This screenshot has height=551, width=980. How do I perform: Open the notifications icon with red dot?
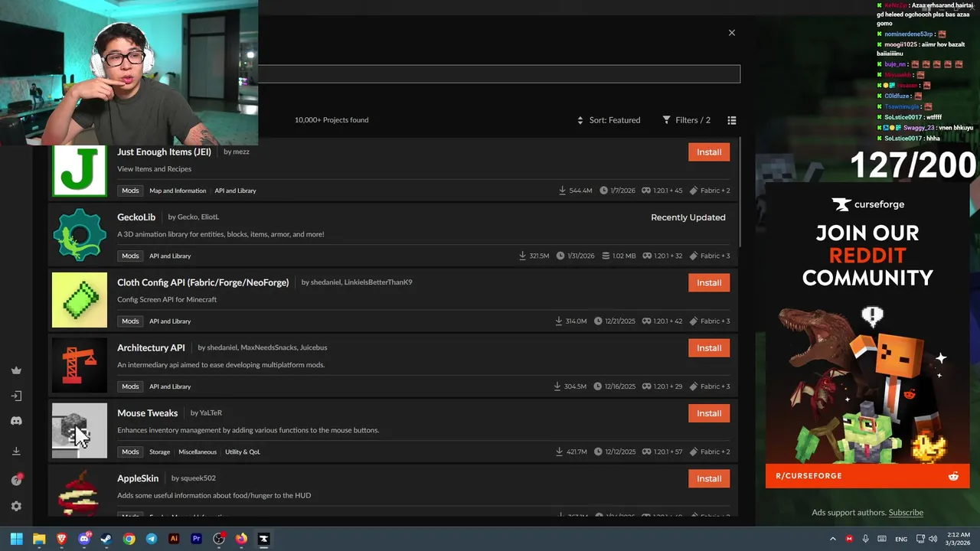tap(16, 480)
